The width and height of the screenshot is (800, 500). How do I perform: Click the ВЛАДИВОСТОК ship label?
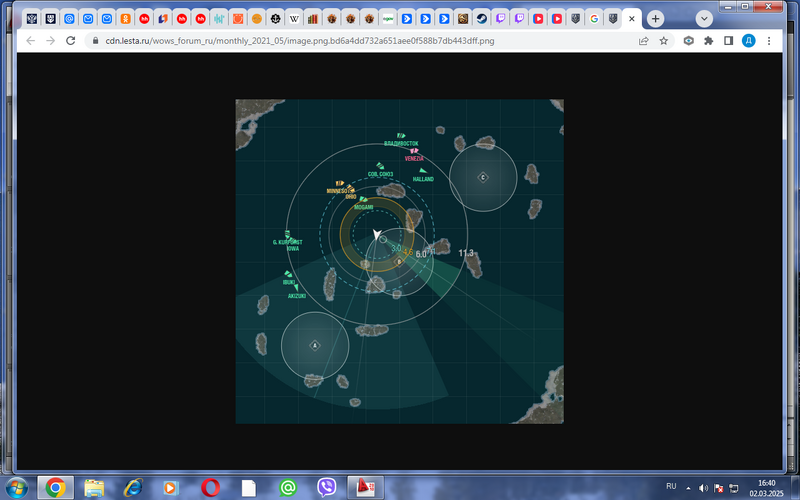[401, 144]
